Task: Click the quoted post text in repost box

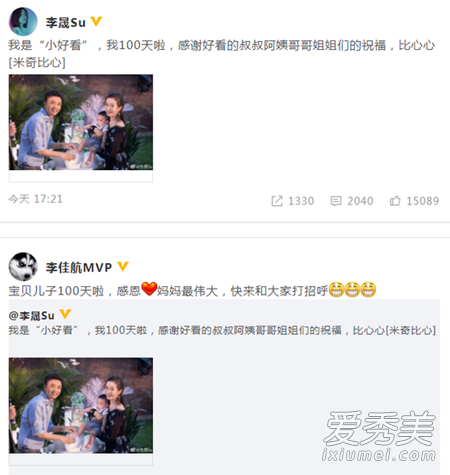Action: coord(222,330)
